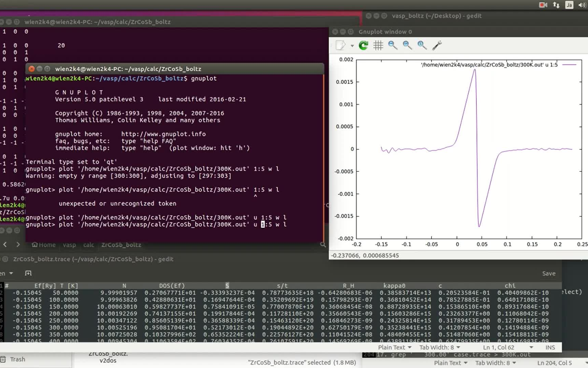Click the zoom out magnifier in Gnuplot

pos(393,45)
